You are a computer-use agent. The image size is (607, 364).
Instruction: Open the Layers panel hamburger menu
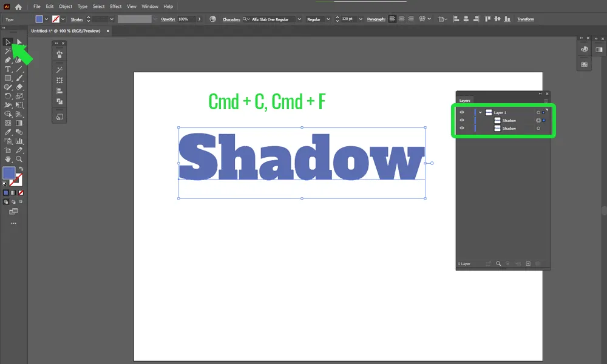point(546,101)
